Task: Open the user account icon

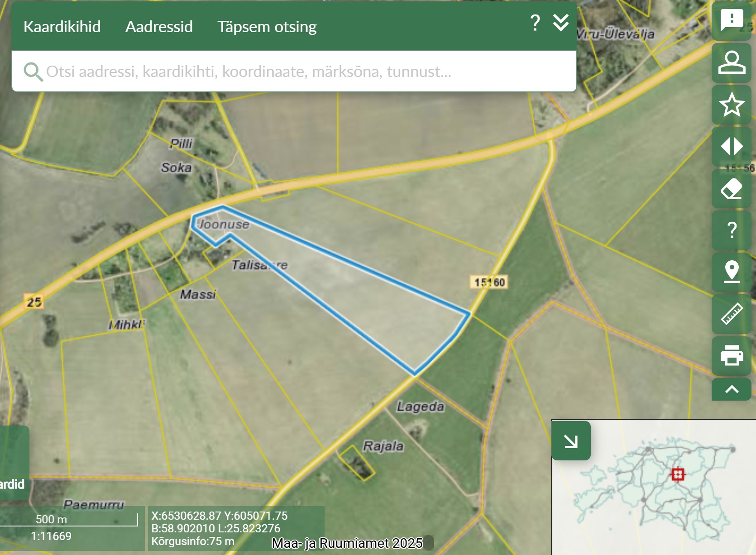Action: tap(732, 62)
